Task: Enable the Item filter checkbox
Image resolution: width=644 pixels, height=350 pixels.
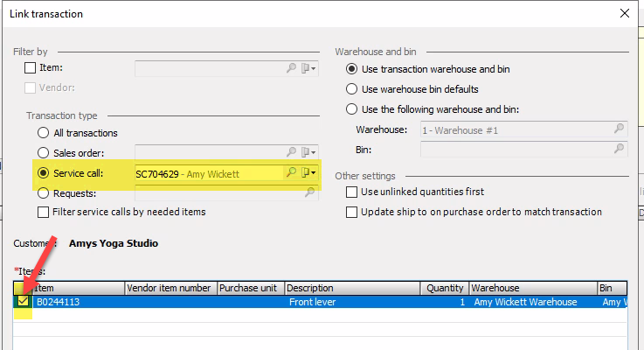Action: [x=30, y=67]
